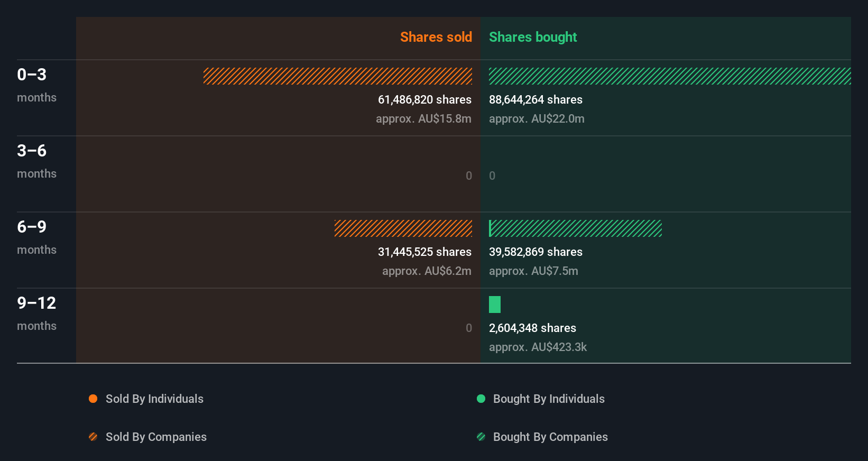The image size is (868, 461).
Task: Click the orange Sold By Individuals legend dot
Action: point(93,399)
